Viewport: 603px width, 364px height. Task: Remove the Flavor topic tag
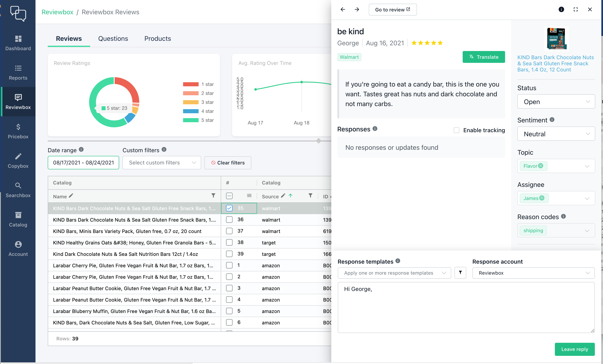(541, 166)
